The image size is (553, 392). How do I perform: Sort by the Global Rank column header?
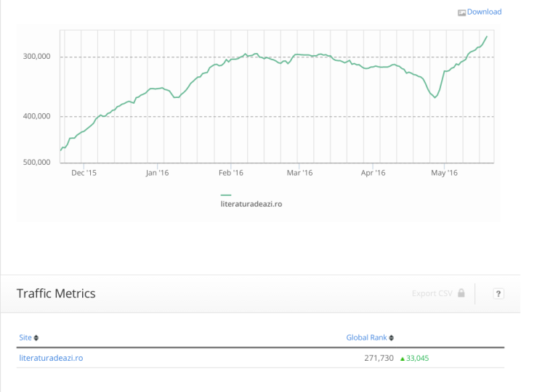[366, 338]
